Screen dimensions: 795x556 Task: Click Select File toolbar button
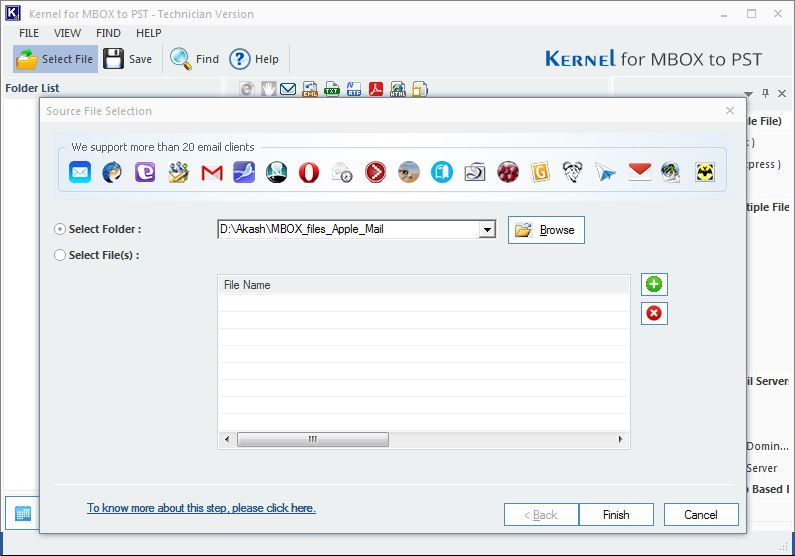pos(55,59)
